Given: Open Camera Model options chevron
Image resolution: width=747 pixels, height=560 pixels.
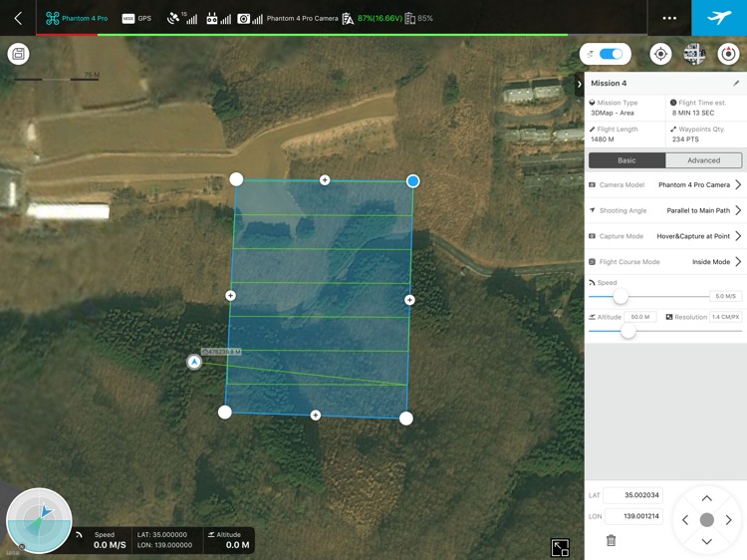Looking at the screenshot, I should coord(738,184).
